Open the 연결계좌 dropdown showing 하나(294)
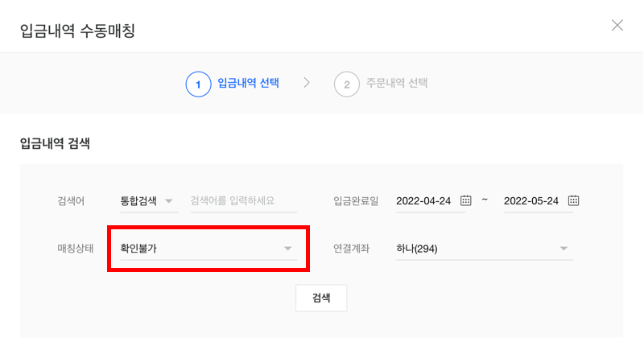 tap(483, 249)
